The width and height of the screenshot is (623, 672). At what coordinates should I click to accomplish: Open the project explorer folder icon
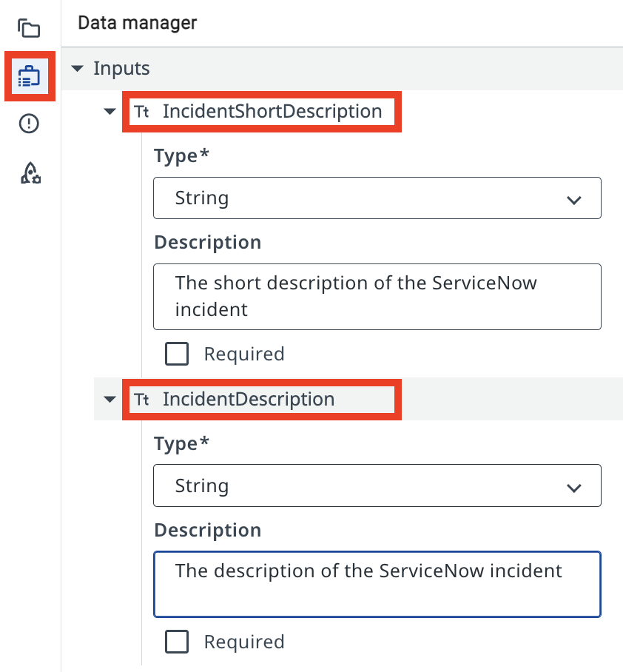[29, 28]
